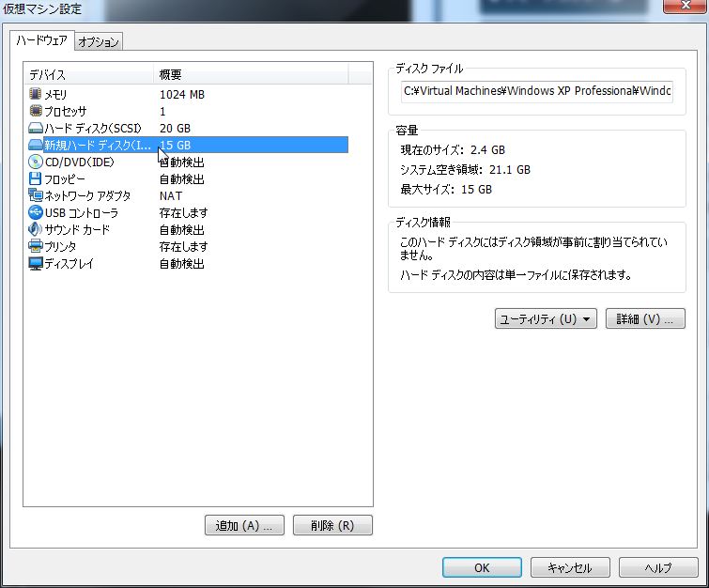The height and width of the screenshot is (588, 709).
Task: Click the display monitor icon
Action: pos(36,263)
